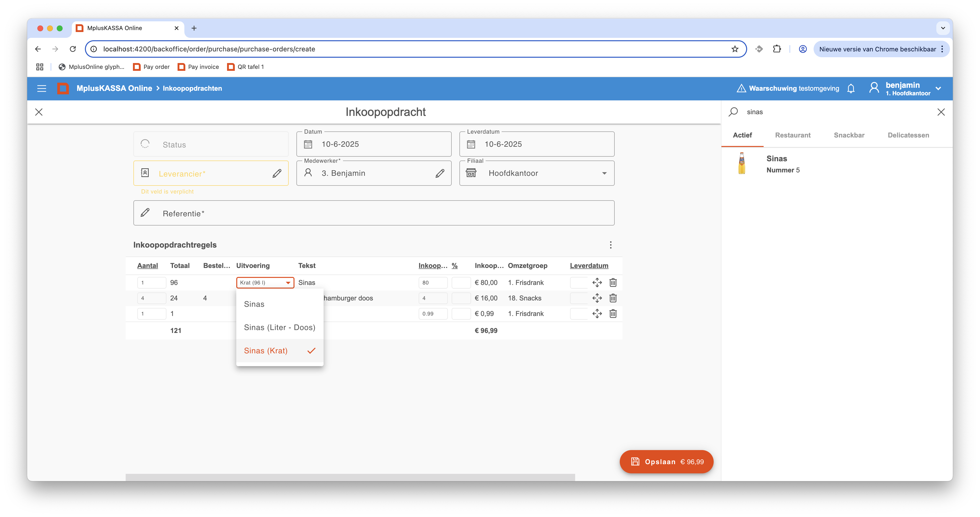Open the QR tafel 1 bookmark
Image resolution: width=980 pixels, height=517 pixels.
tap(245, 67)
